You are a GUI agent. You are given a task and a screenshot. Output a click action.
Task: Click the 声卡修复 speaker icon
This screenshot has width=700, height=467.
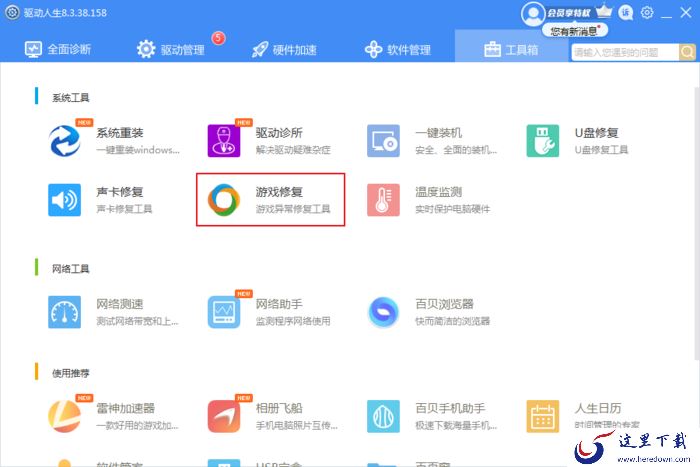click(65, 200)
